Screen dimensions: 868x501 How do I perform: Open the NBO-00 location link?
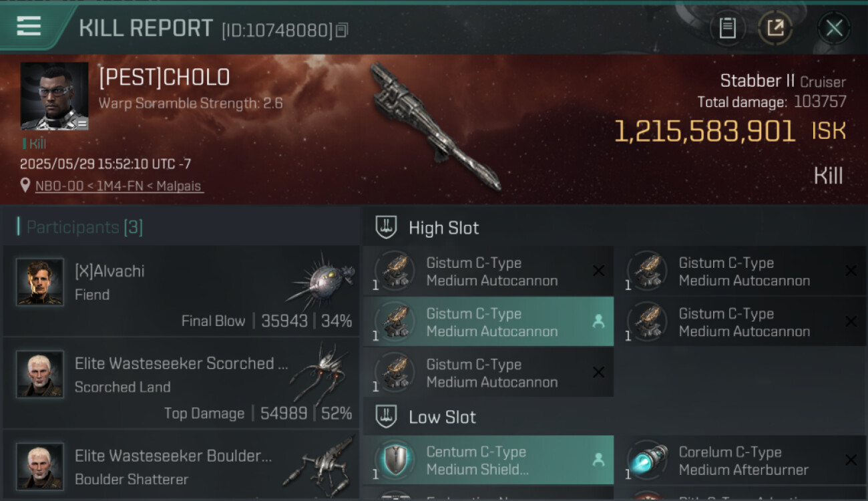coord(119,186)
